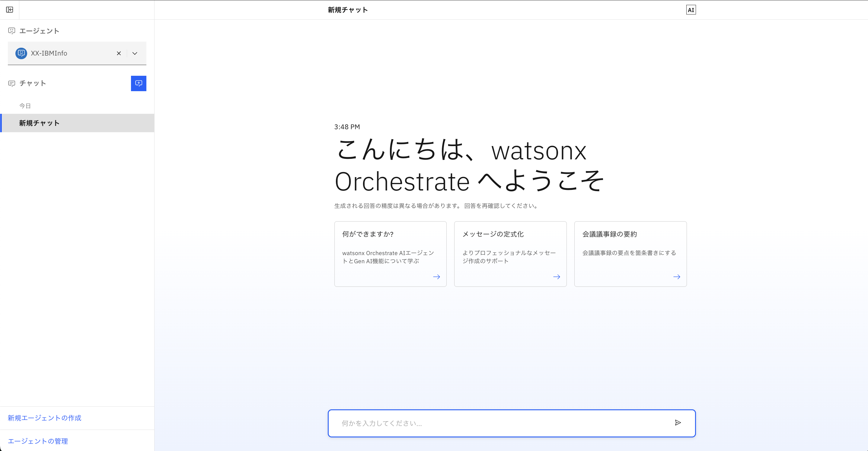Click arrow on 会議議事録の要約 card
This screenshot has height=451, width=868.
point(676,277)
